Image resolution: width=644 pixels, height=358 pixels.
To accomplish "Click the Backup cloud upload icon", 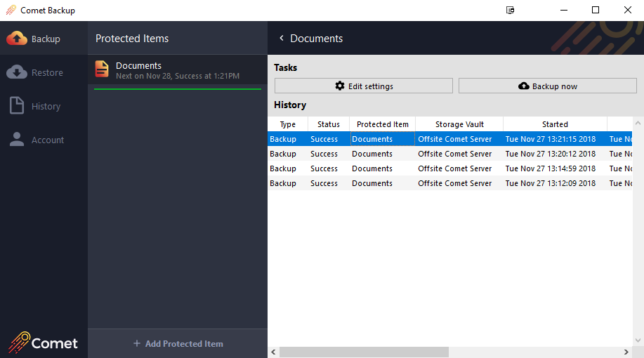I will point(17,39).
